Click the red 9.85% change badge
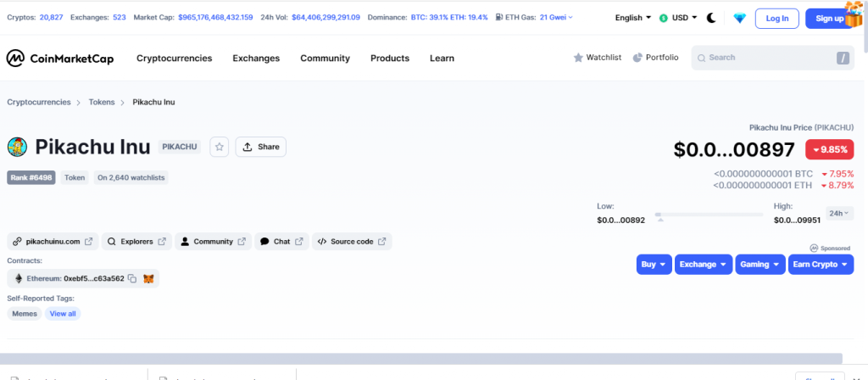Viewport: 868px width, 380px height. (x=829, y=149)
